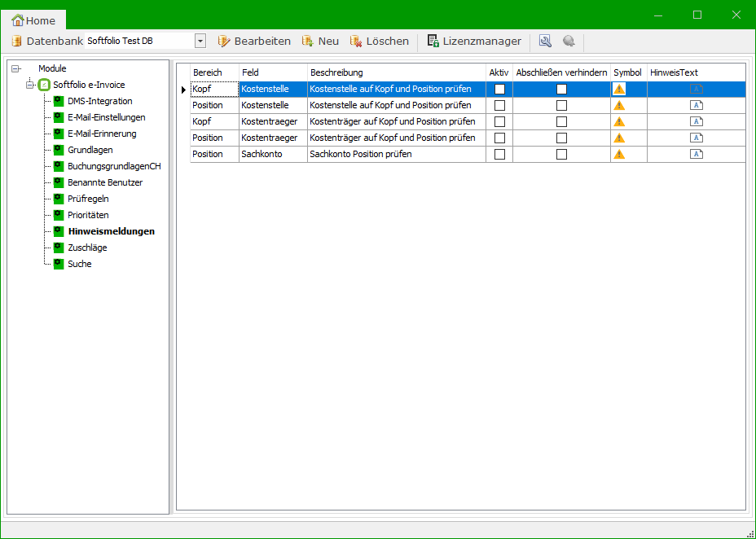This screenshot has width=756, height=539.
Task: Click the Softfolio e-Invoice node icon
Action: coord(45,85)
